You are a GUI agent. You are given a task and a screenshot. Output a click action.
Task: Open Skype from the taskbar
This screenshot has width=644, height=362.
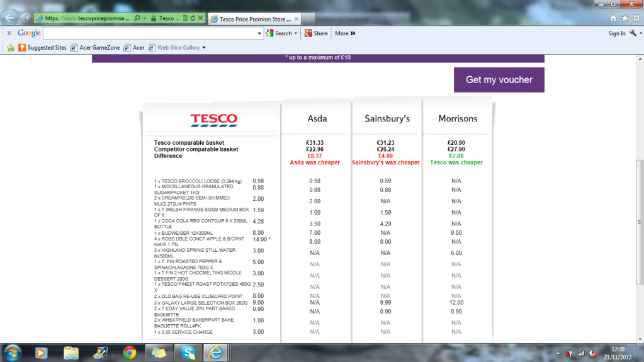[187, 352]
